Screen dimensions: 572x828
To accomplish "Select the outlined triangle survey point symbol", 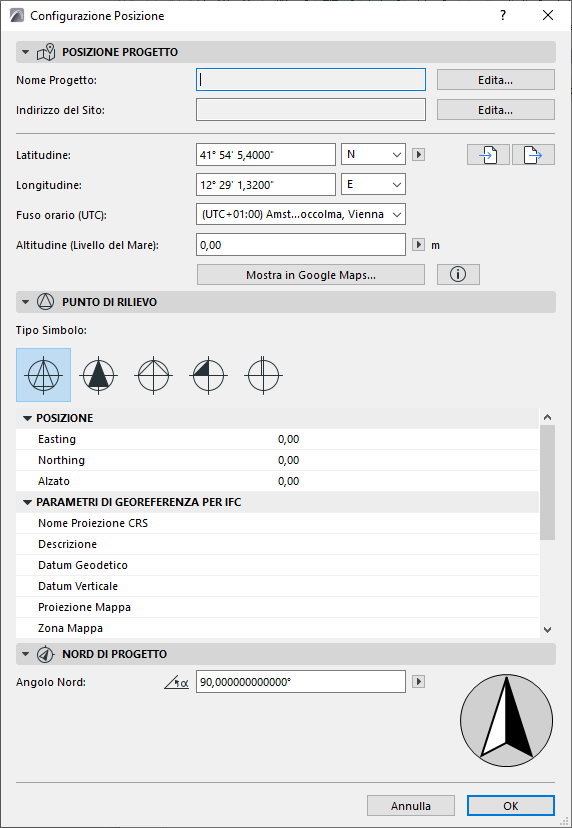I will click(43, 375).
